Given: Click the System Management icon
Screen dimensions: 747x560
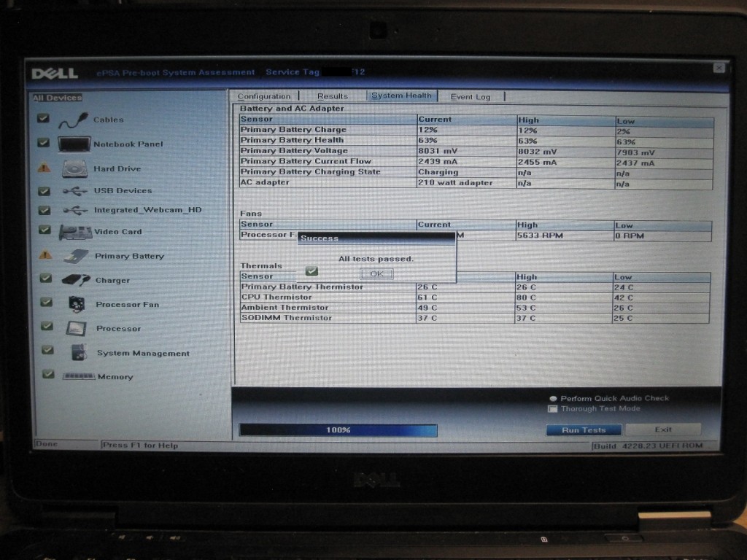Looking at the screenshot, I should tap(79, 352).
